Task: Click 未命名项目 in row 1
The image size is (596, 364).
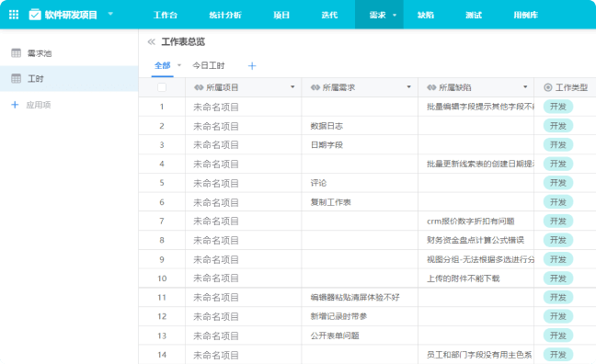Action: pyautogui.click(x=216, y=108)
